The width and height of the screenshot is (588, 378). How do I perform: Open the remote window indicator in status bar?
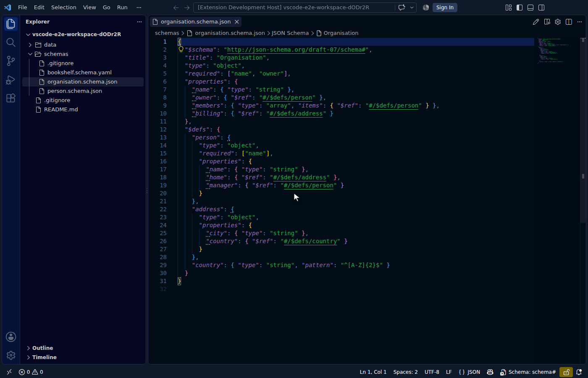(x=9, y=372)
